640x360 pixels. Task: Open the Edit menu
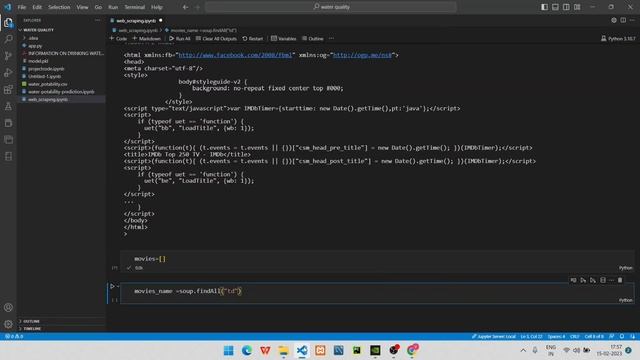pyautogui.click(x=37, y=7)
